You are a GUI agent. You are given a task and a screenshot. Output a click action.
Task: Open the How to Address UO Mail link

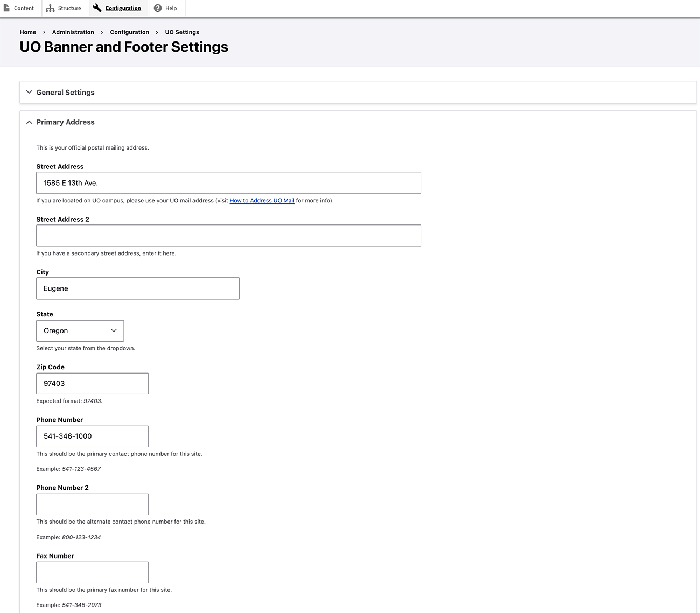(262, 201)
